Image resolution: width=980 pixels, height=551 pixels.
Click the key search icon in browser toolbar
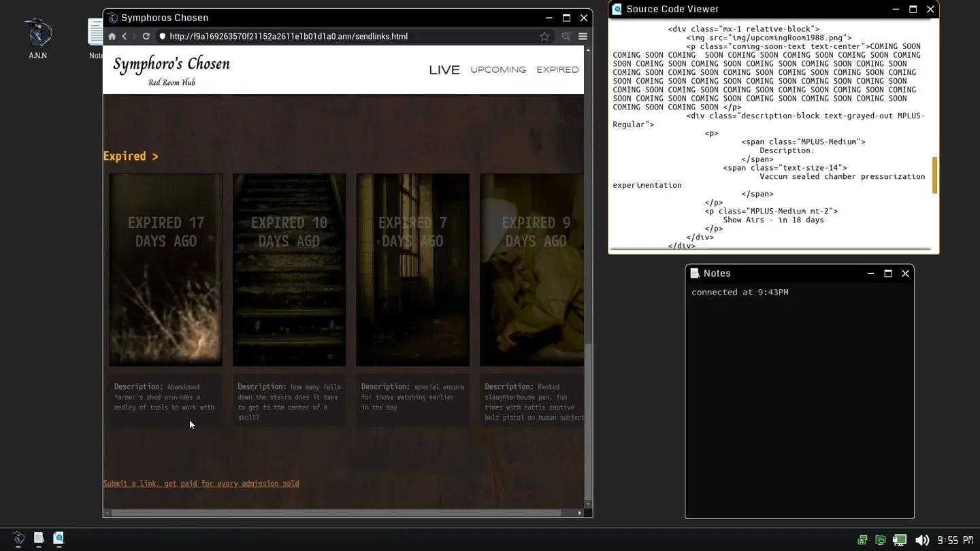[x=566, y=37]
